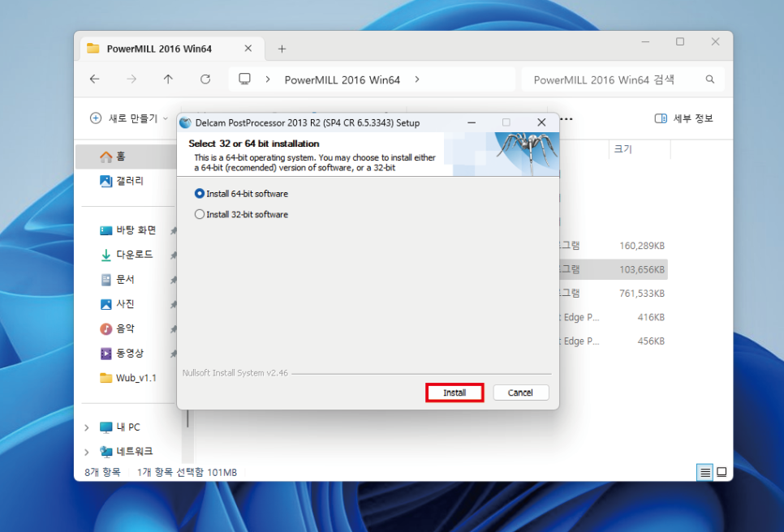This screenshot has width=784, height=532.
Task: Click the computer icon in address bar
Action: pos(244,79)
